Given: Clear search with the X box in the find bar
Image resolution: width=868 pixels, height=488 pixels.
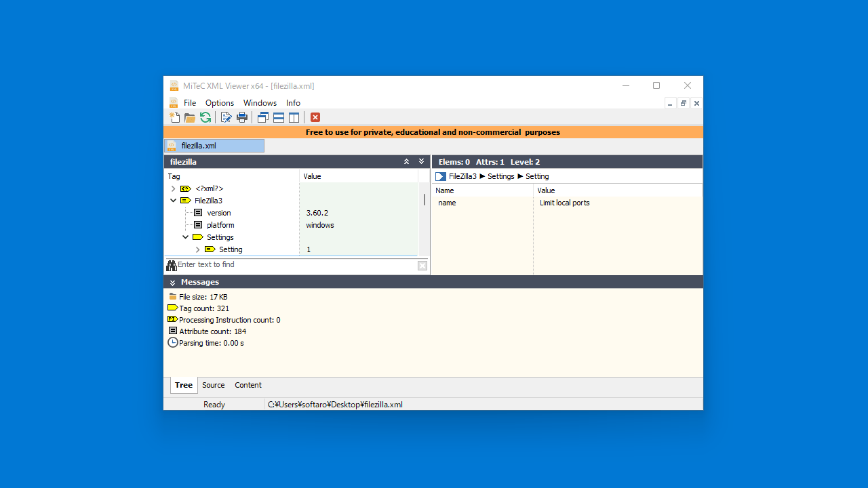Looking at the screenshot, I should (422, 266).
